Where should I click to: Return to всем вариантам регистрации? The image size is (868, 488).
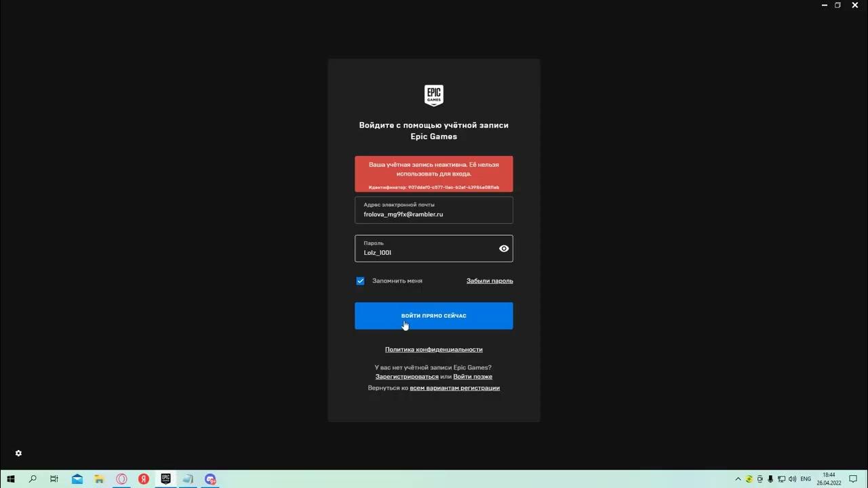455,388
